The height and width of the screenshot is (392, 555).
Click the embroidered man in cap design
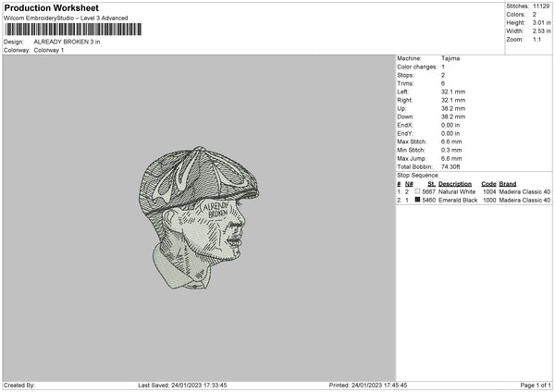198,218
